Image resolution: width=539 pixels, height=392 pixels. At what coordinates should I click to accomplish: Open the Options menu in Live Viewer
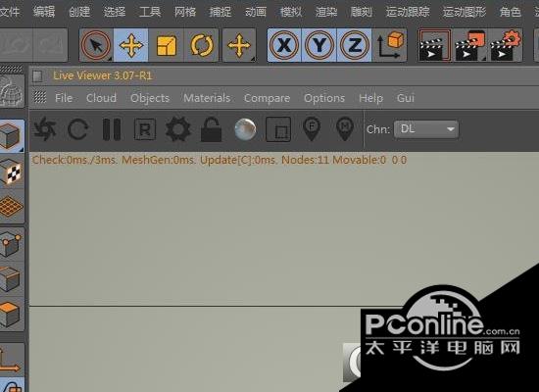324,98
